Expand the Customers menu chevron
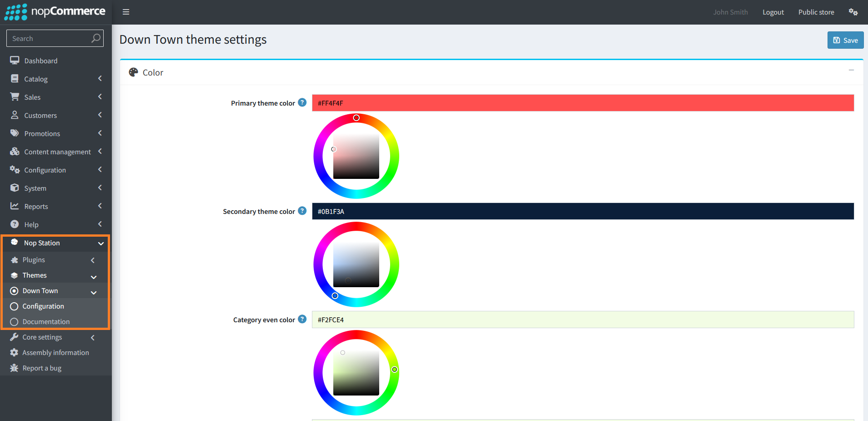Viewport: 868px width, 421px height. coord(100,115)
